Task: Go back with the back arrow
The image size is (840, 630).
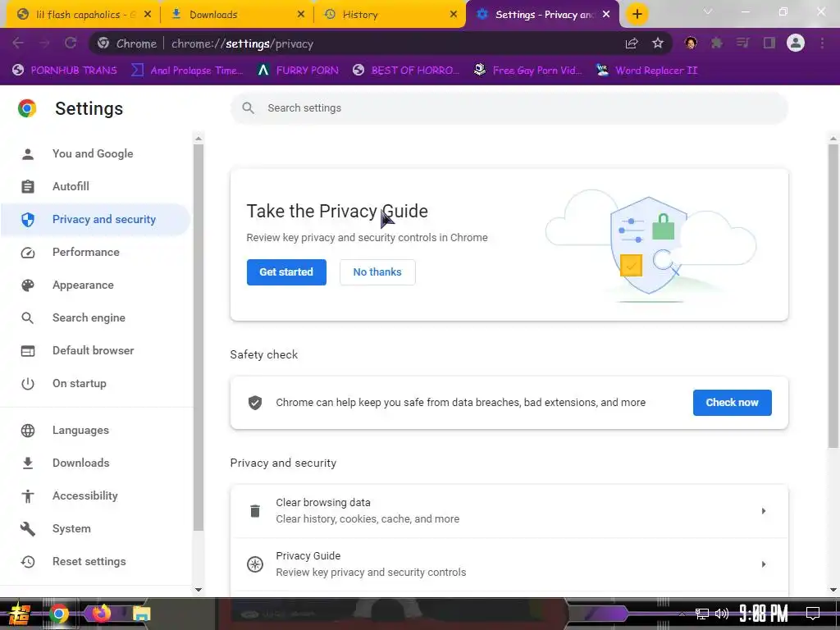Action: [18, 43]
